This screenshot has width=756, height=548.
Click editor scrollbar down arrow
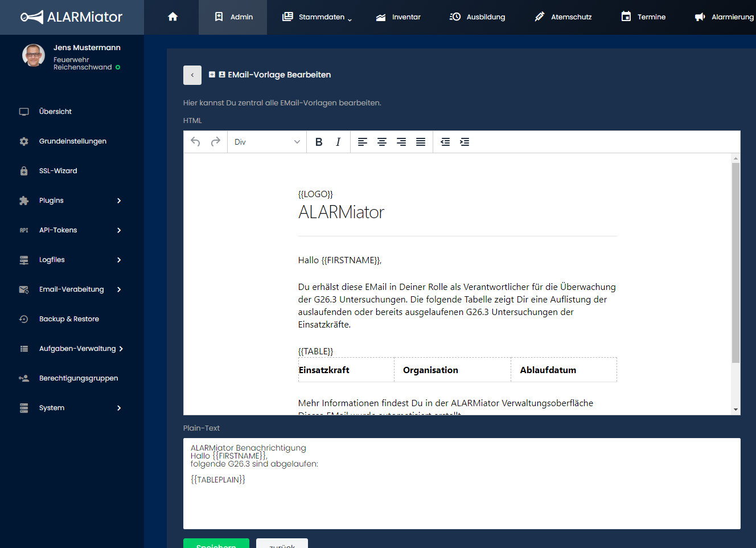[x=736, y=410]
